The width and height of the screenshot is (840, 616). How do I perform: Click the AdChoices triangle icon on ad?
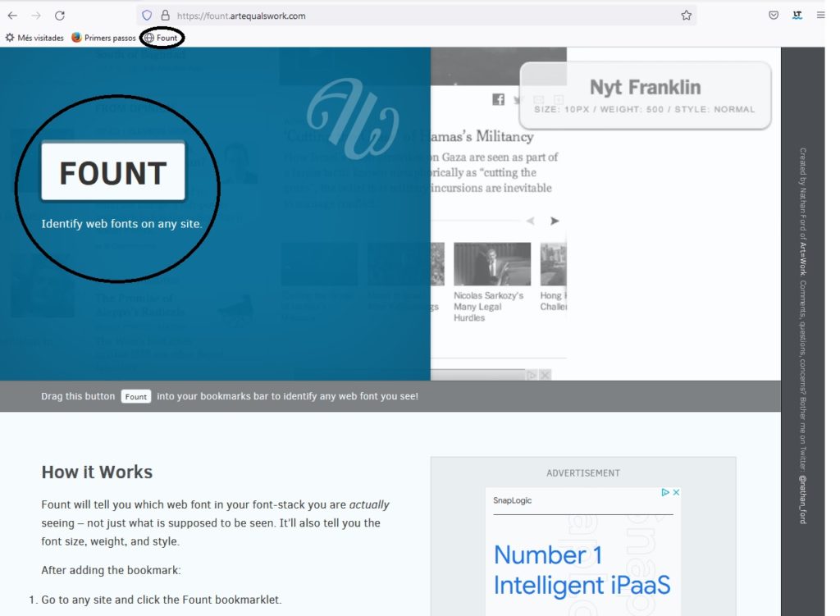tap(665, 492)
